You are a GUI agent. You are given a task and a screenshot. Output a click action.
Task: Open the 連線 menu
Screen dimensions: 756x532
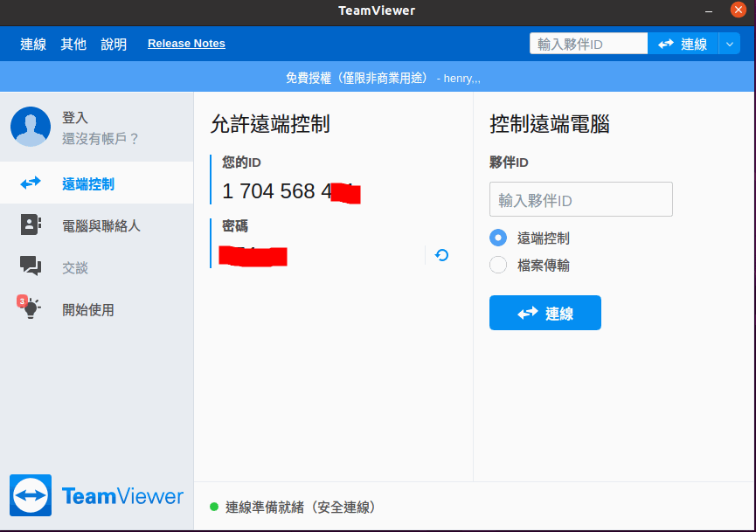point(33,44)
